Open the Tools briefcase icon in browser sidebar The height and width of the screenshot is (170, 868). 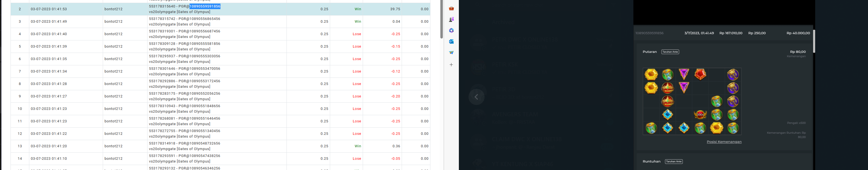point(451,9)
